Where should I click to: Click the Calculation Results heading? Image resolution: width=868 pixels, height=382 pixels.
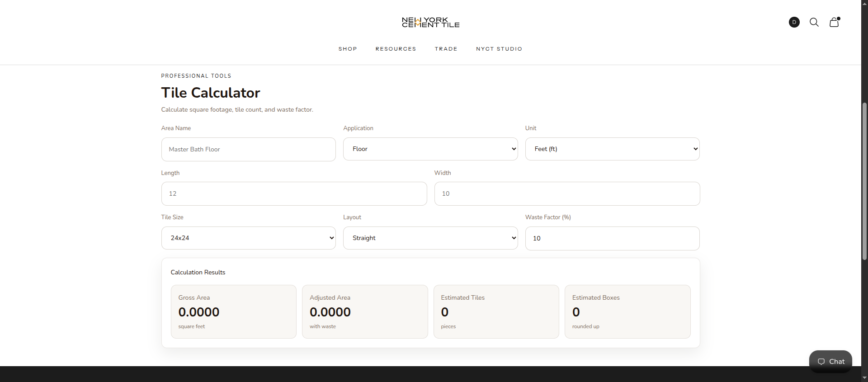click(198, 272)
